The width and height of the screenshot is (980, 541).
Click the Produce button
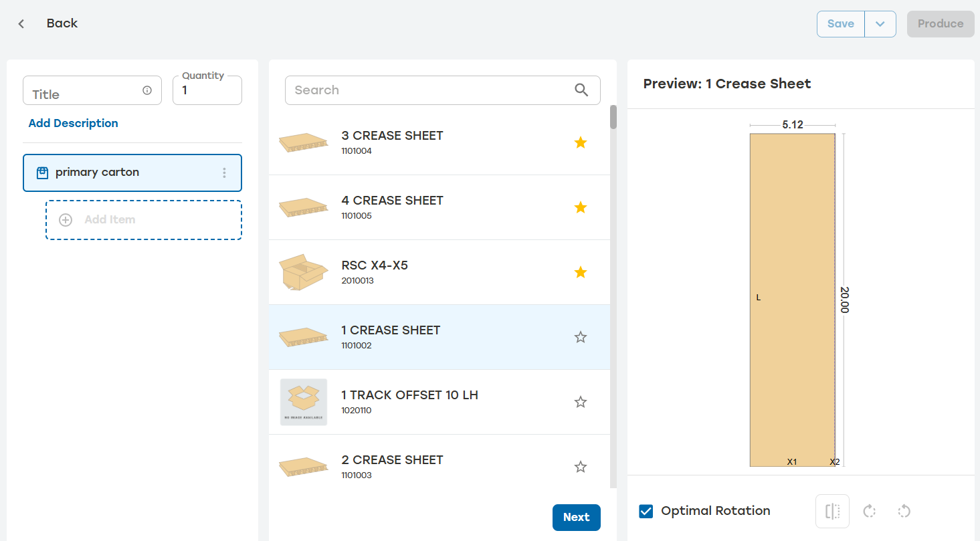tap(941, 24)
